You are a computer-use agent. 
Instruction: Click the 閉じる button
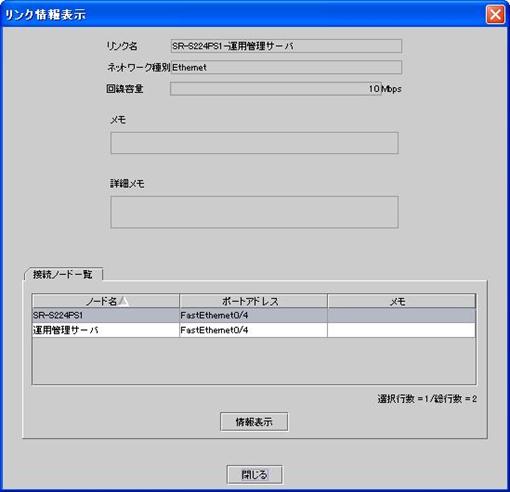coord(254,474)
